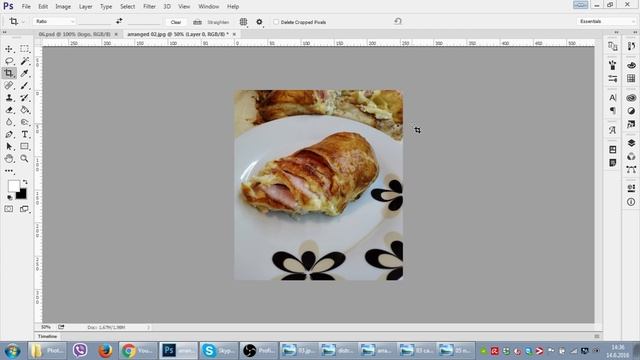Open Viber from the taskbar
Image resolution: width=640 pixels, height=360 pixels.
click(x=80, y=351)
